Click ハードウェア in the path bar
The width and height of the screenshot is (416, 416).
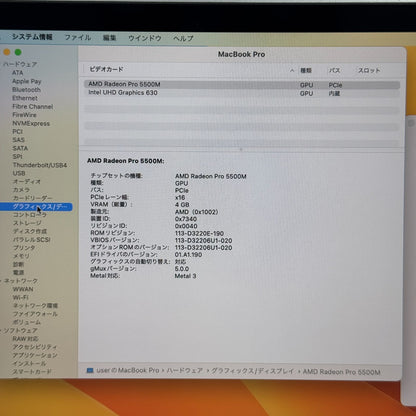(x=184, y=371)
